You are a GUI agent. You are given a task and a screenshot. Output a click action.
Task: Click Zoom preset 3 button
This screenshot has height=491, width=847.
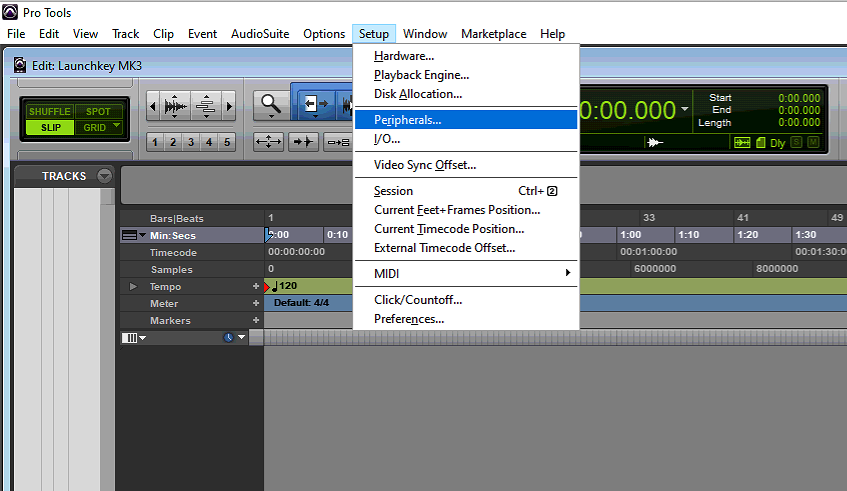[191, 142]
